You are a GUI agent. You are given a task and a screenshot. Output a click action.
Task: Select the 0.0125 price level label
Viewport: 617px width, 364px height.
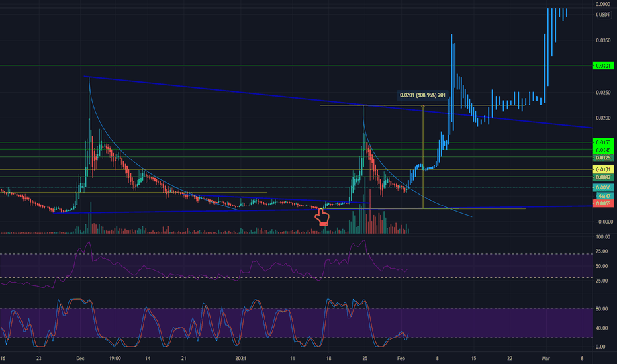pos(603,158)
